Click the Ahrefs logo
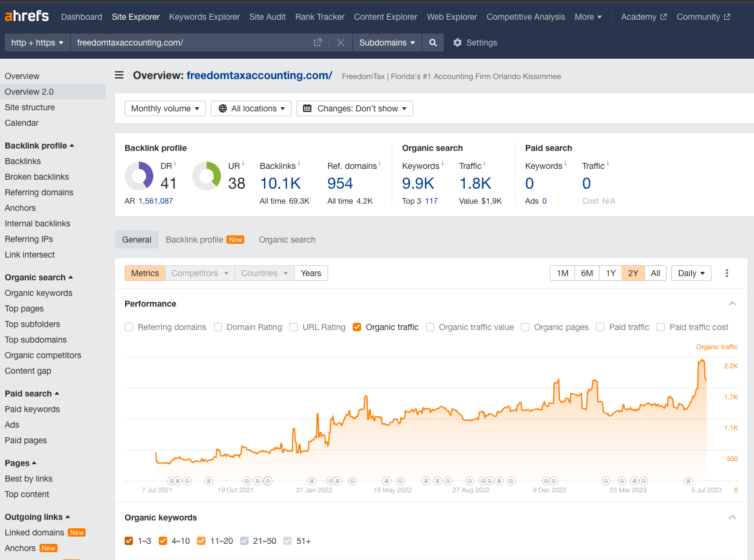Image resolution: width=754 pixels, height=560 pixels. coord(27,16)
